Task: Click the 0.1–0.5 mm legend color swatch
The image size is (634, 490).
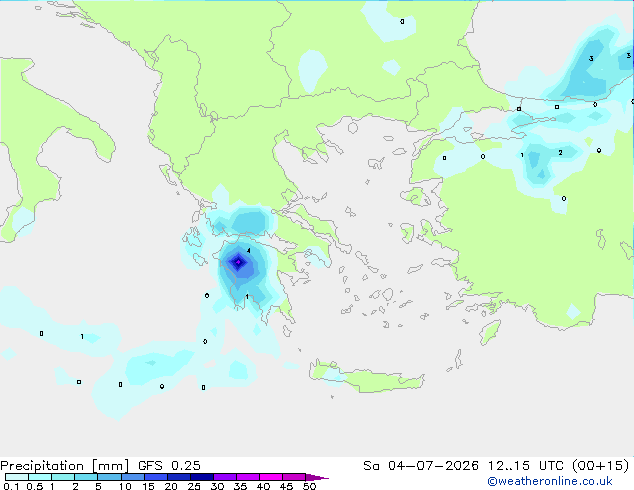Action: [x=17, y=477]
